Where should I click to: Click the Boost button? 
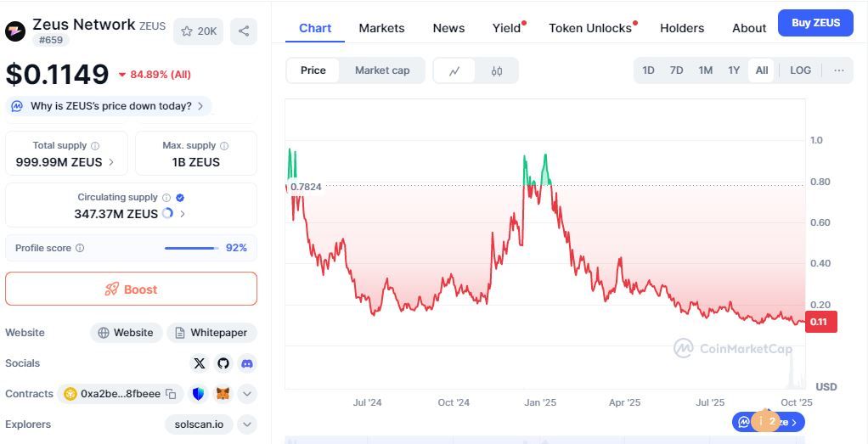click(131, 289)
